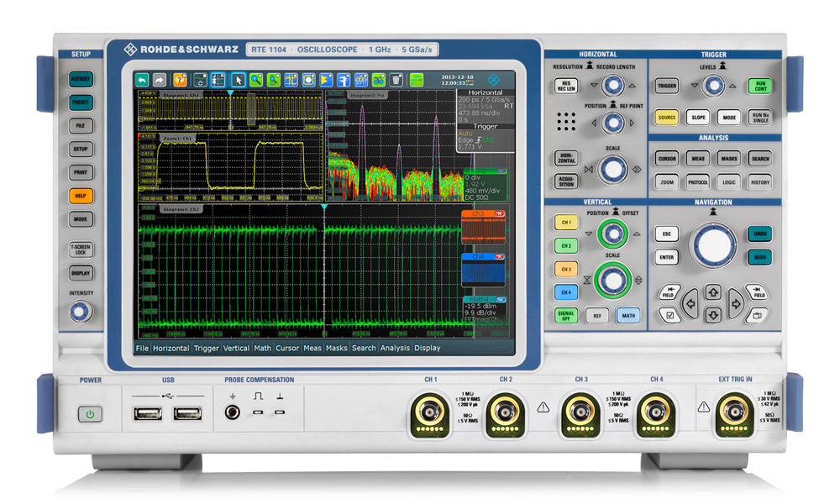Screen dimensions: 840x504
Task: Push the right arrow navigation key
Action: [x=736, y=304]
